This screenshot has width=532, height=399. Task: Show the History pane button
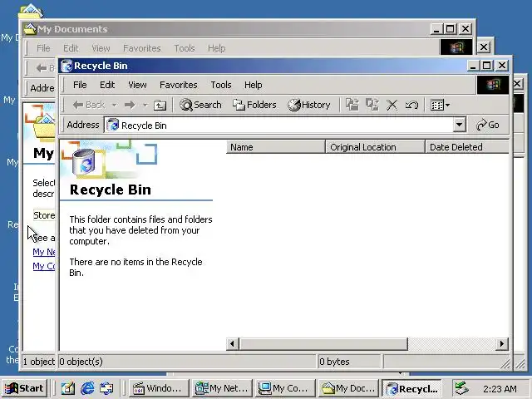[309, 106]
